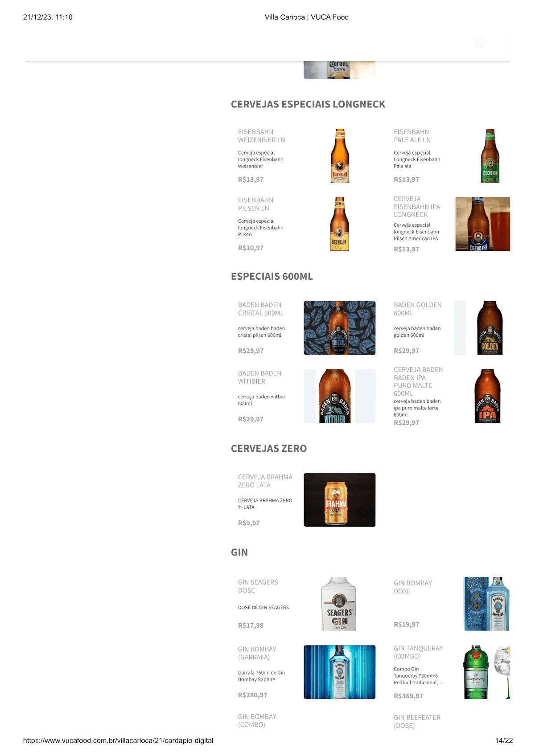
Task: Open the Baden Baden Cristal 600ml image
Action: (340, 328)
